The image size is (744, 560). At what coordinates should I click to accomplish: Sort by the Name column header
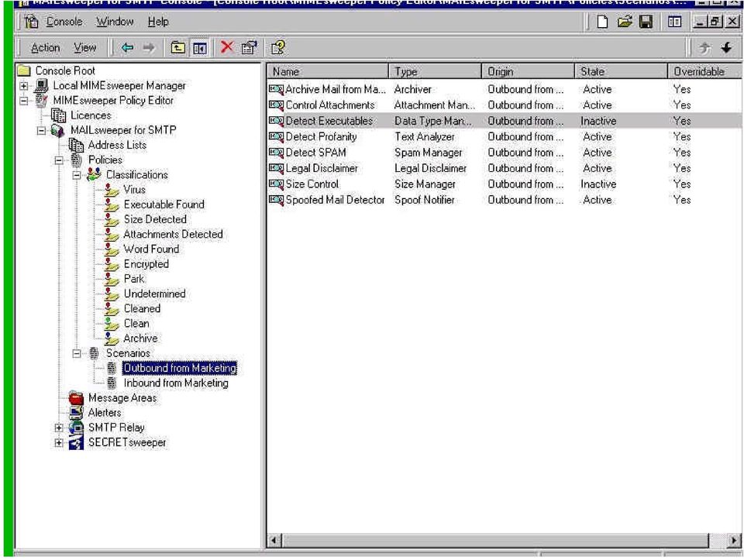(x=328, y=71)
